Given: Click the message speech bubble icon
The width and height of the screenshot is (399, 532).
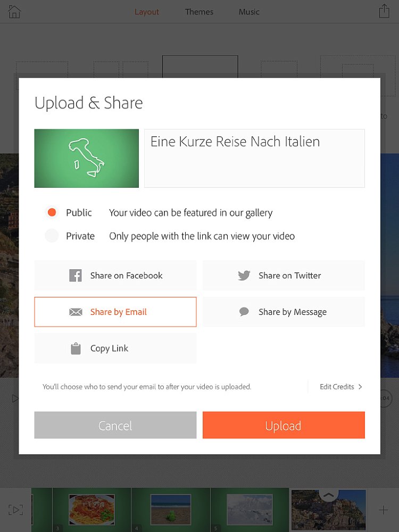Looking at the screenshot, I should coord(244,311).
